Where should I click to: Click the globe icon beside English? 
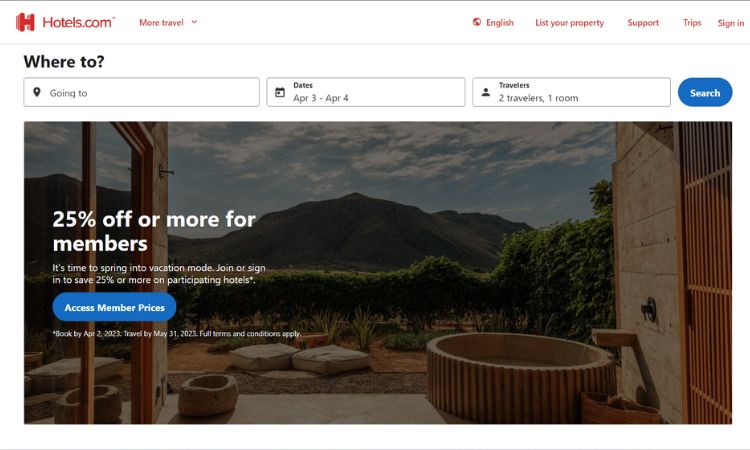click(476, 22)
